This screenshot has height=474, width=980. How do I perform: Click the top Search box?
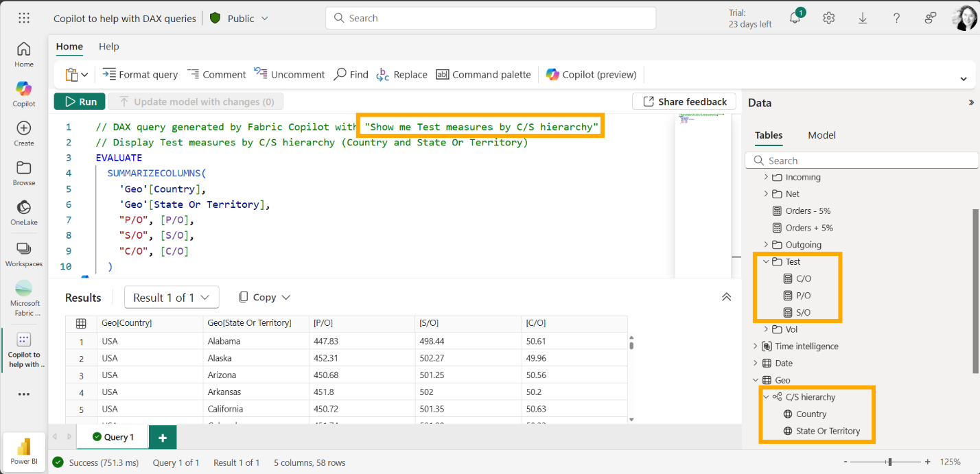click(x=491, y=19)
